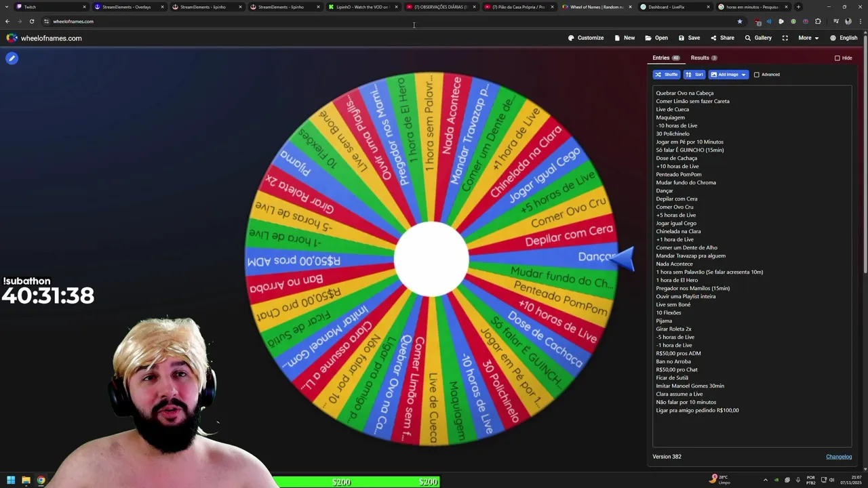
Task: Bookmark this page with the star icon
Action: pyautogui.click(x=740, y=22)
